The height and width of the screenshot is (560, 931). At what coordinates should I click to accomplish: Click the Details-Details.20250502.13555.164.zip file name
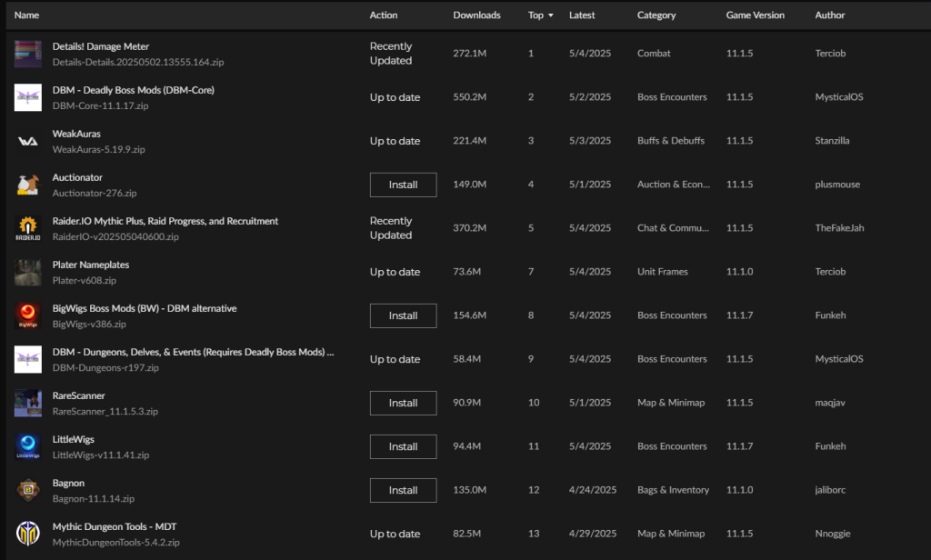(138, 62)
